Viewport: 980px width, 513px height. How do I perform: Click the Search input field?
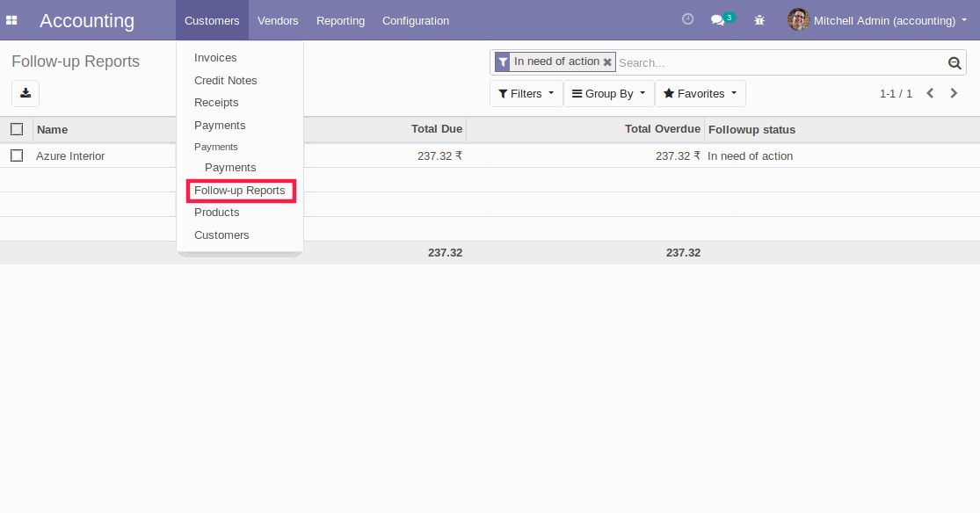(781, 62)
